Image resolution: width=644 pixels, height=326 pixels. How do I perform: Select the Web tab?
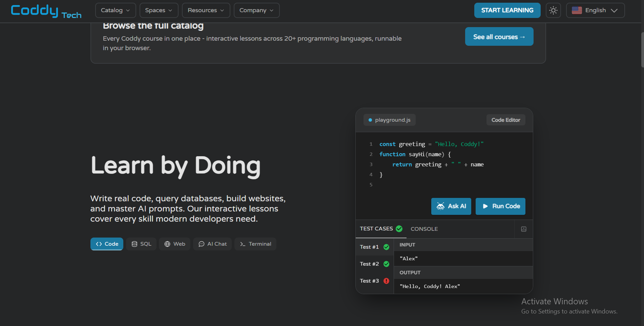point(174,244)
